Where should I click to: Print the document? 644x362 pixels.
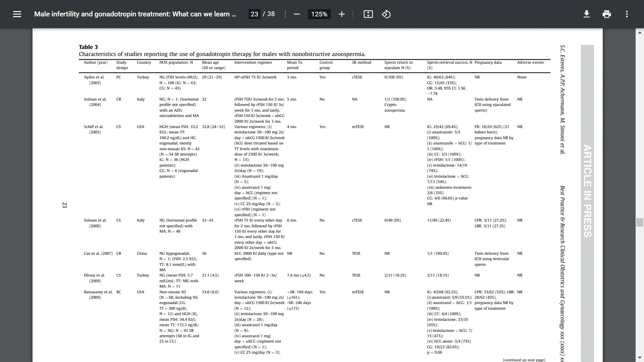coord(606,14)
